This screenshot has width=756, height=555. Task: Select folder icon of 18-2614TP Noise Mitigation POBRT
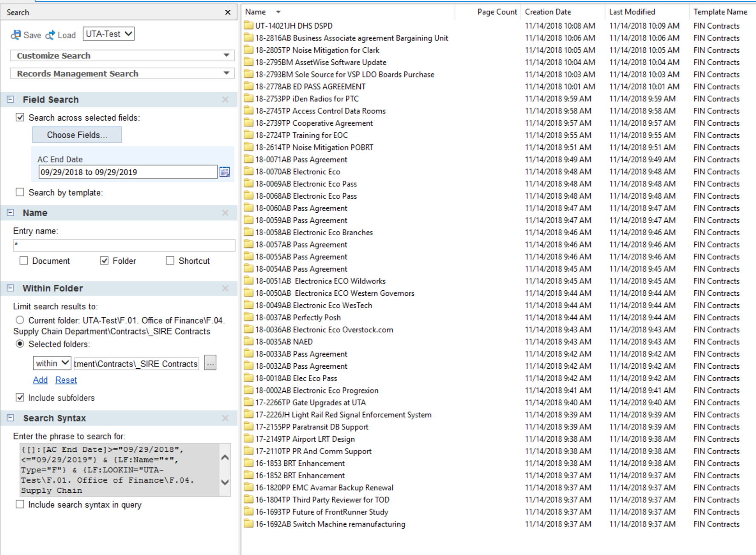click(249, 147)
